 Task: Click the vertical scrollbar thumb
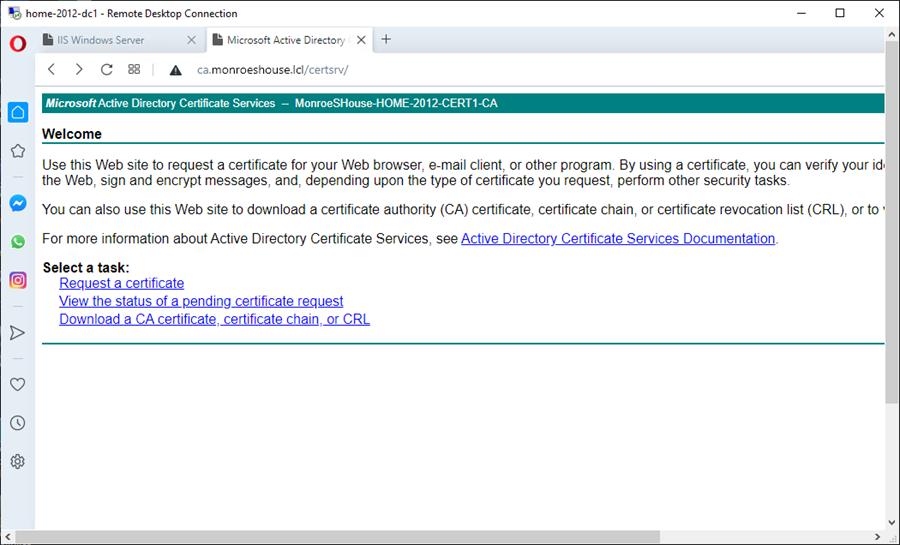point(891,222)
